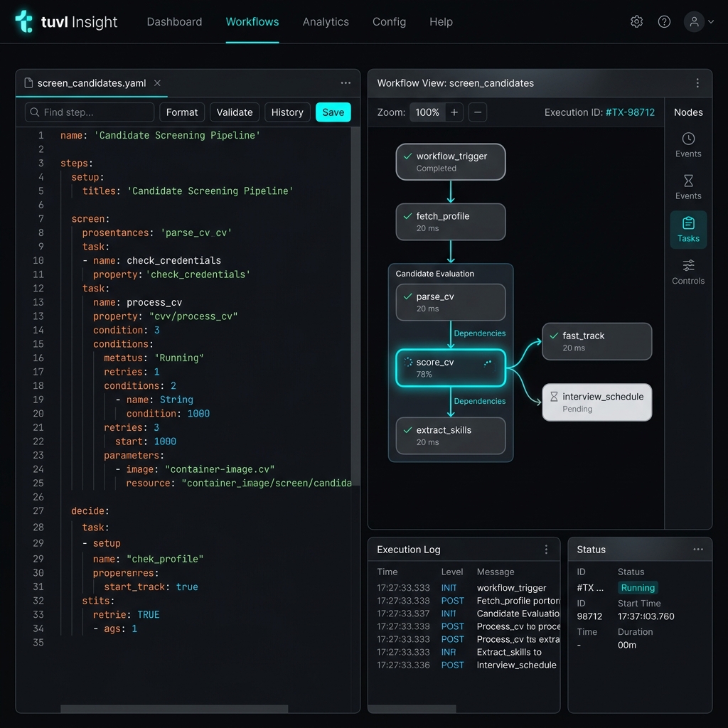This screenshot has height=728, width=728.
Task: Select the Workflows tab
Action: pyautogui.click(x=252, y=22)
